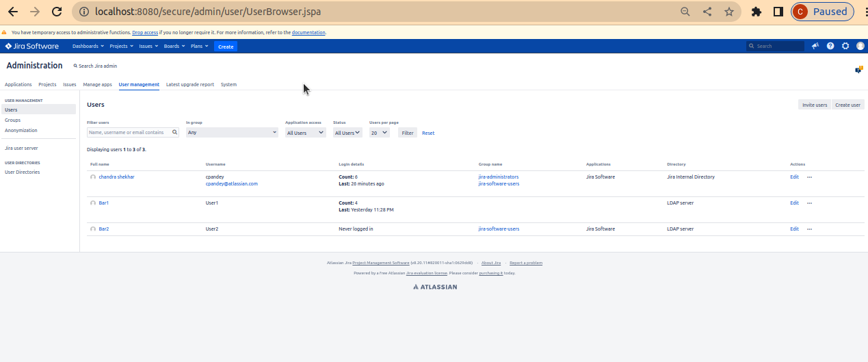868x362 pixels.
Task: Click the avatar icon beside Bar1
Action: (x=93, y=203)
